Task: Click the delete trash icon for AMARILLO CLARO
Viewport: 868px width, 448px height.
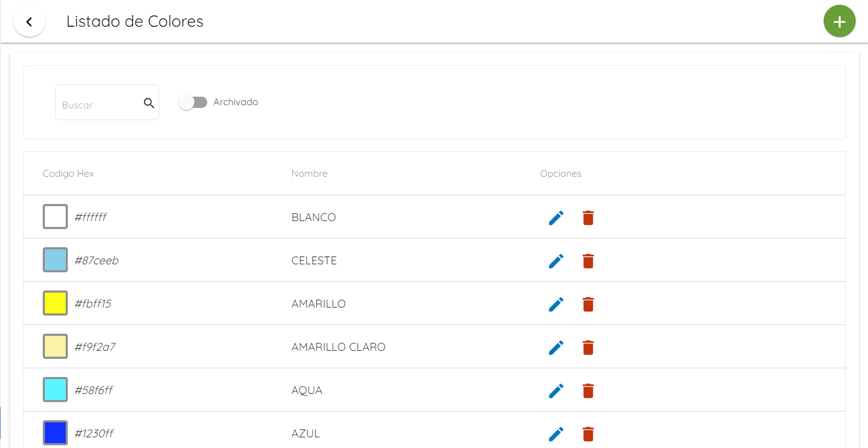Action: pos(588,348)
